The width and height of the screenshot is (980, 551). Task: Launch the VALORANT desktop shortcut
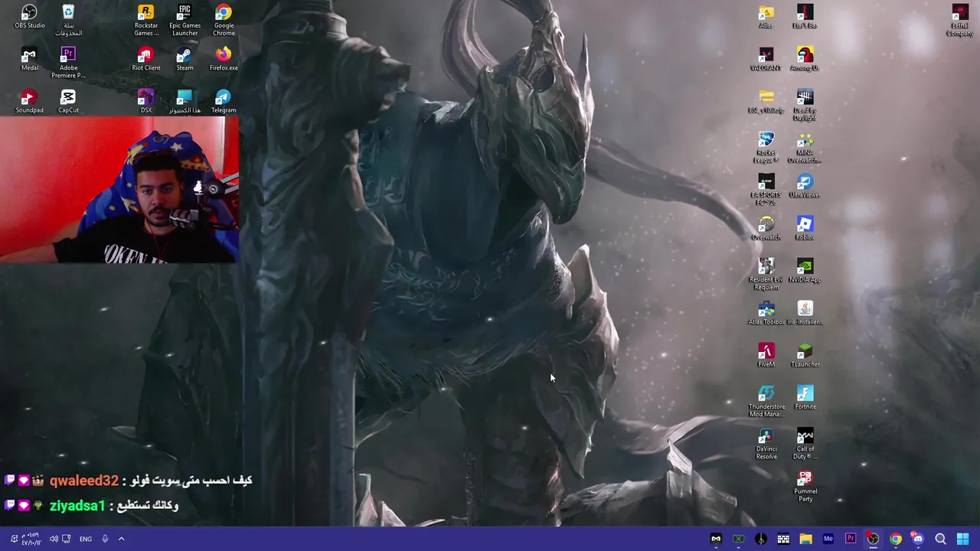[766, 59]
